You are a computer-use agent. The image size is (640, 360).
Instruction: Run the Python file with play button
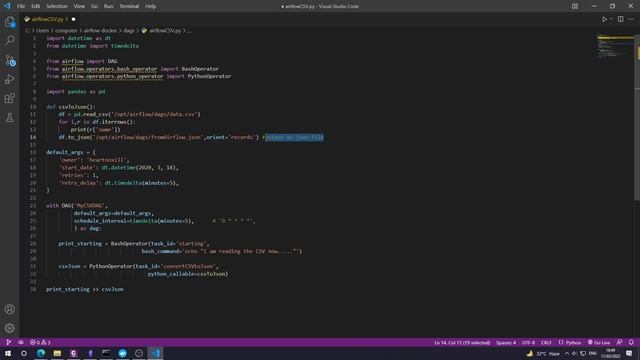click(604, 19)
